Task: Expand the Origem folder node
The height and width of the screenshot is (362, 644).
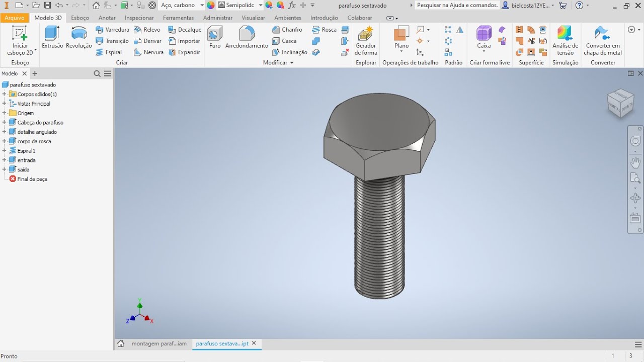Action: [x=4, y=113]
